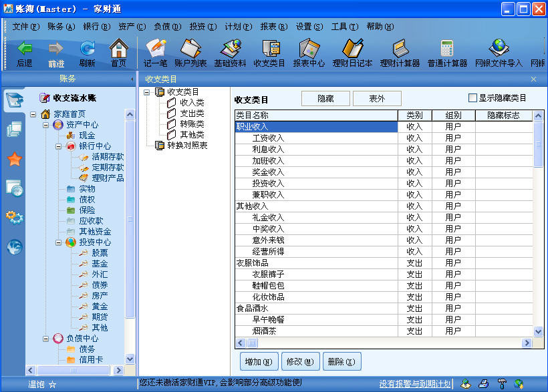Screen dimensions: 548x392
Task: Open the 理财日记本 finance diary
Action: tap(352, 51)
